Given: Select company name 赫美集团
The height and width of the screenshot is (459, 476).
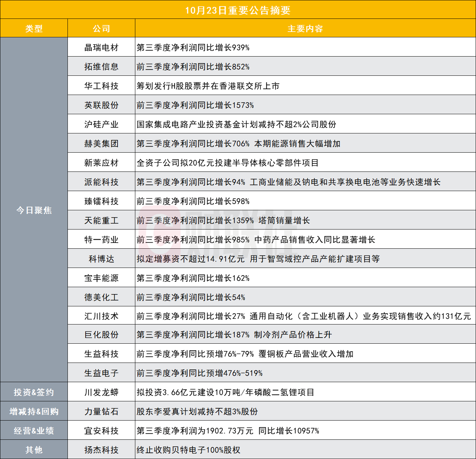Looking at the screenshot, I should (102, 144).
